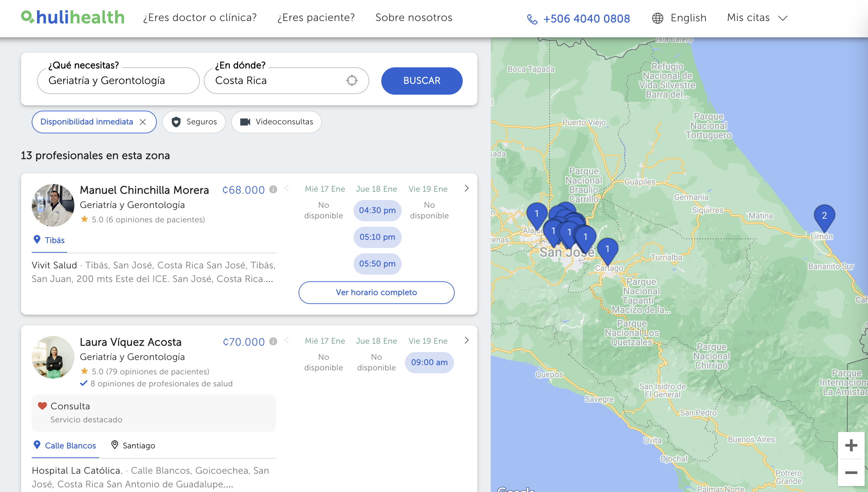868x492 pixels.
Task: Click info icon next to ₡70.000 price
Action: (x=273, y=342)
